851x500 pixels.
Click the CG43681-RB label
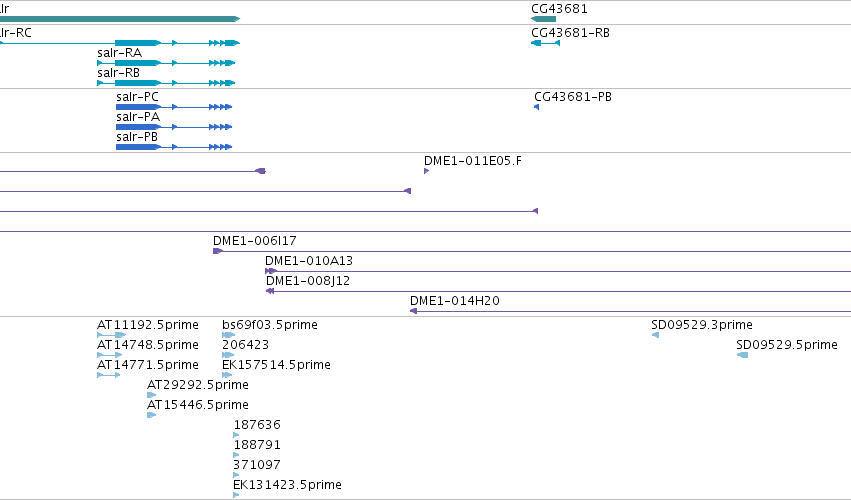coord(570,33)
